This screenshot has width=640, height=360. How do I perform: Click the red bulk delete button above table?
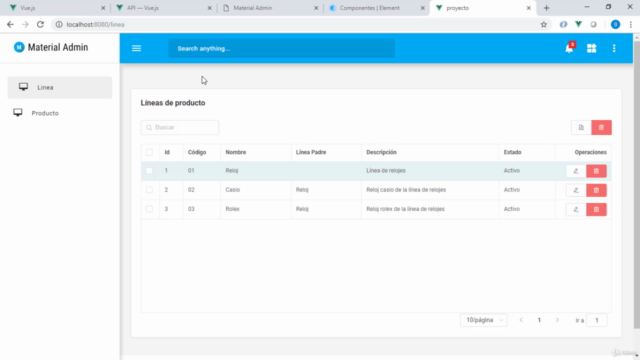601,127
